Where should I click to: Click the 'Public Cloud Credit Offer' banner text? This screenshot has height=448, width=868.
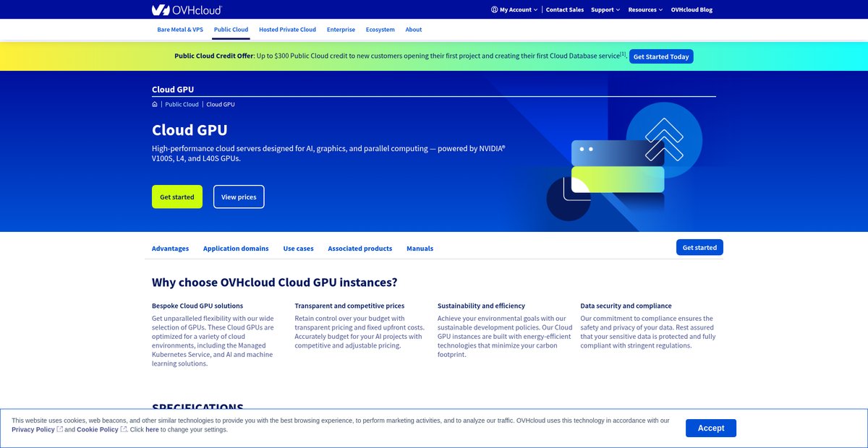(213, 56)
